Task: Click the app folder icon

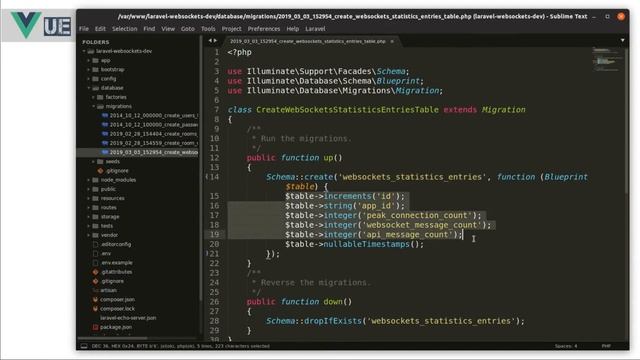Action: point(96,60)
